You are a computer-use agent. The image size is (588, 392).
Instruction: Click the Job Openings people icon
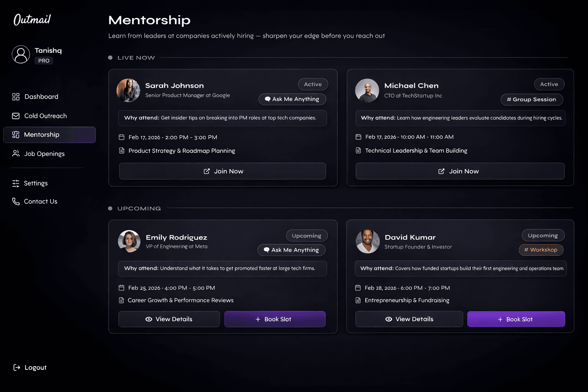coord(16,154)
